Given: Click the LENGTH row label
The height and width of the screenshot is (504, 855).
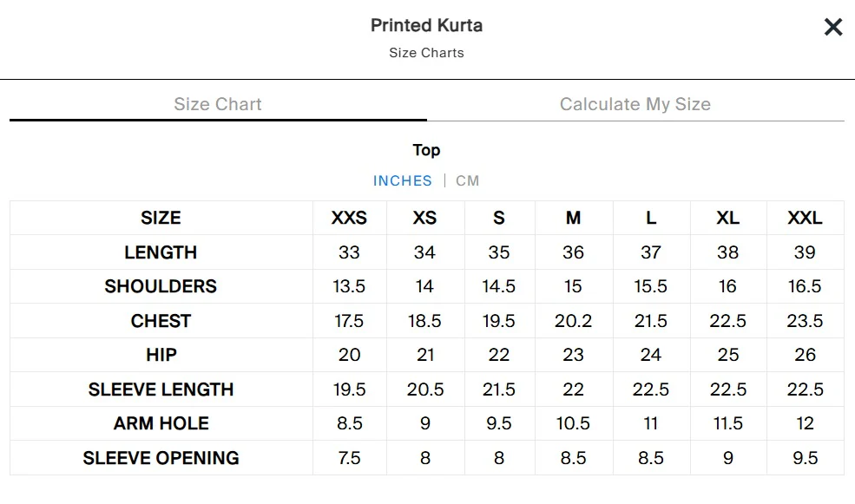Looking at the screenshot, I should [x=161, y=252].
